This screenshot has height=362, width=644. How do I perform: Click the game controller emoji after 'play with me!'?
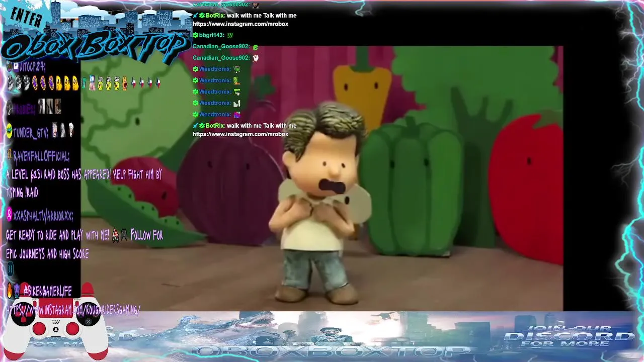pyautogui.click(x=124, y=235)
